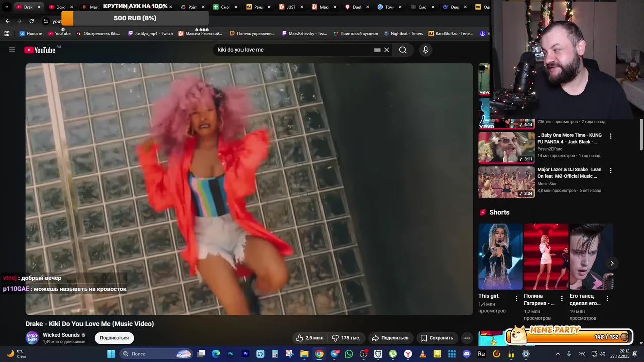
Task: Open menu for Полина Гагарина Short
Action: (x=562, y=298)
